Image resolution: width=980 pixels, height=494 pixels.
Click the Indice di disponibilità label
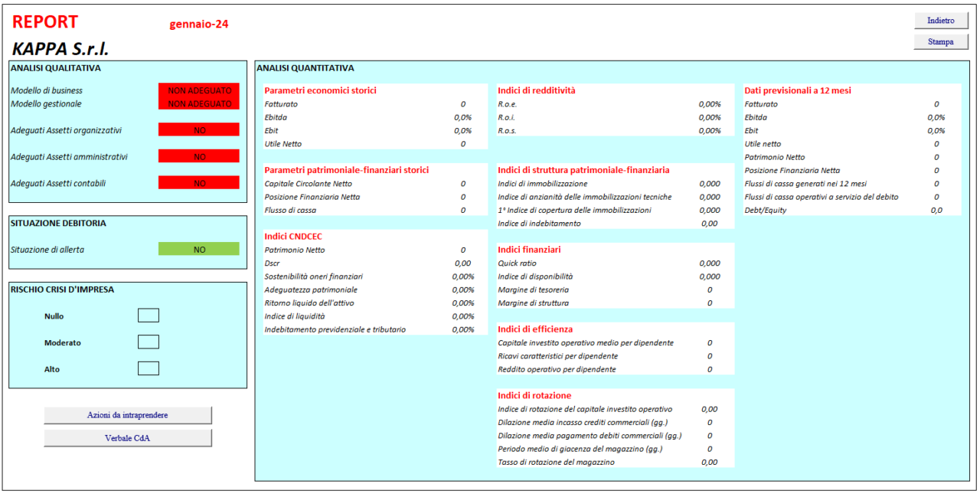(x=535, y=276)
